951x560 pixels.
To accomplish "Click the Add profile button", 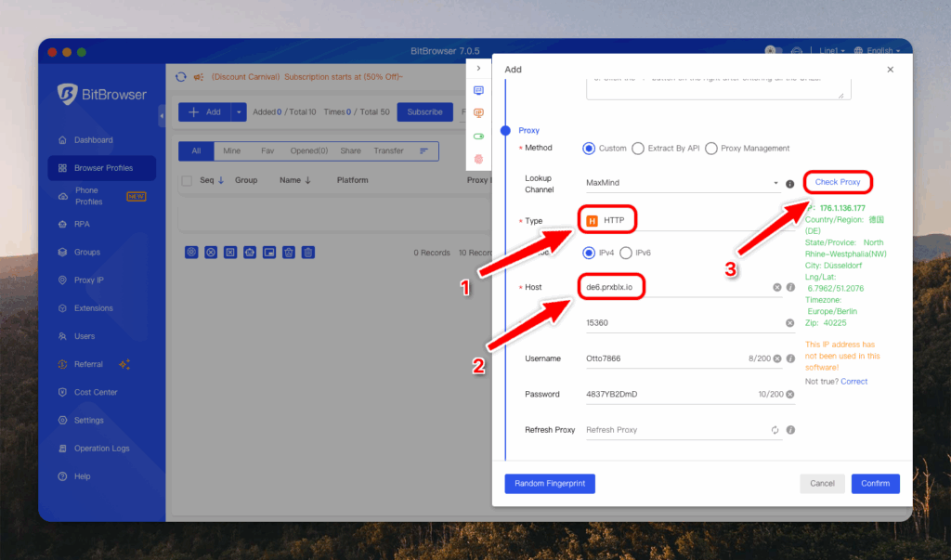I will (x=204, y=112).
